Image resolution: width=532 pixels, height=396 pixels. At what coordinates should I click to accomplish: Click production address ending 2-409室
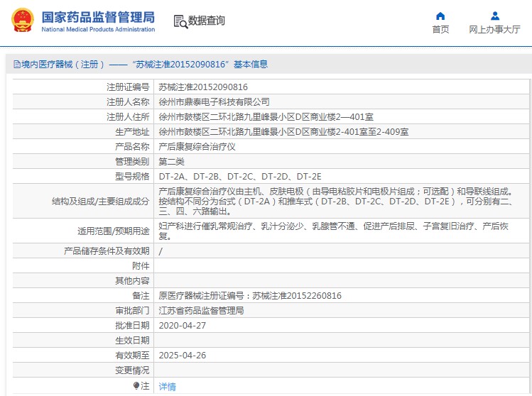(283, 132)
